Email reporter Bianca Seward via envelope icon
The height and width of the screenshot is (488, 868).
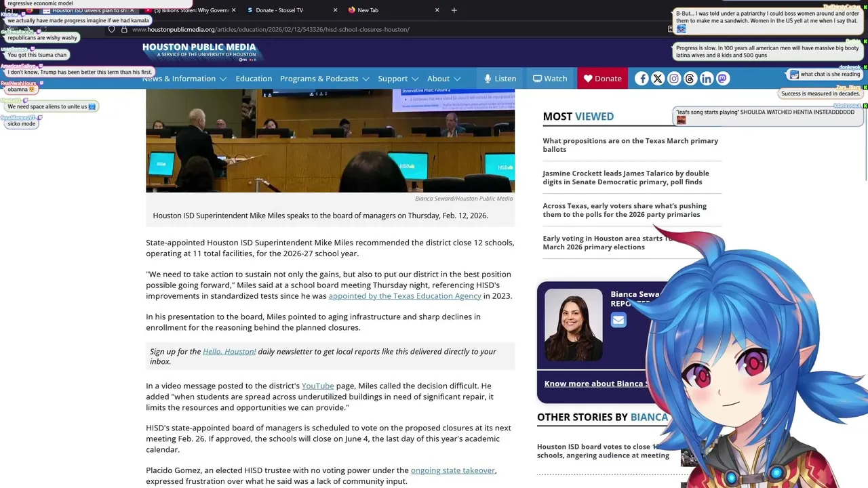[x=618, y=320]
